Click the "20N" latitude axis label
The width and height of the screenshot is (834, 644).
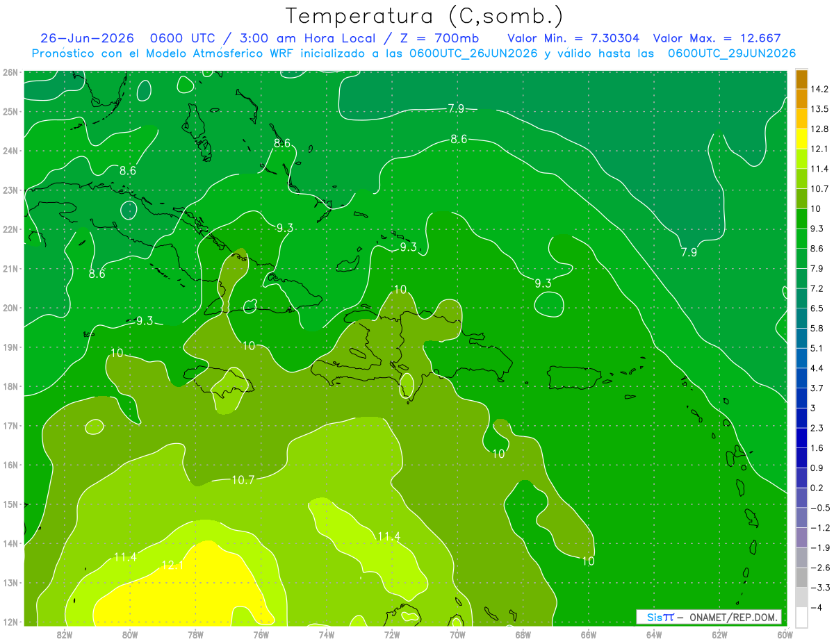10,308
